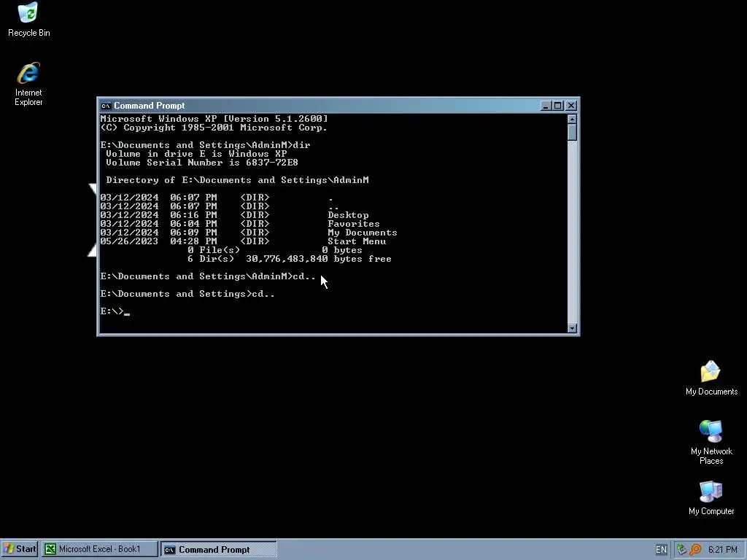Click the 'Desktop' directory entry text

click(x=348, y=215)
